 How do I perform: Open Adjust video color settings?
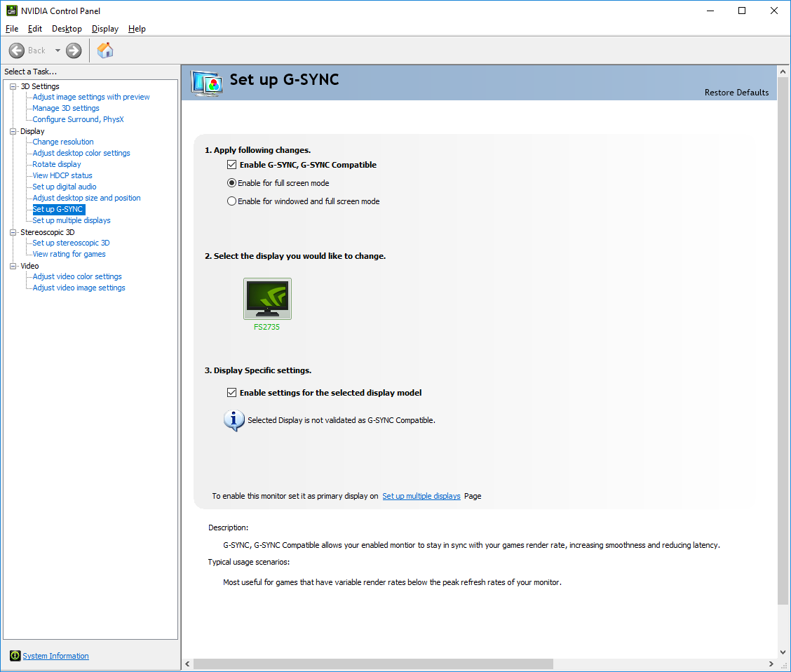click(x=76, y=276)
